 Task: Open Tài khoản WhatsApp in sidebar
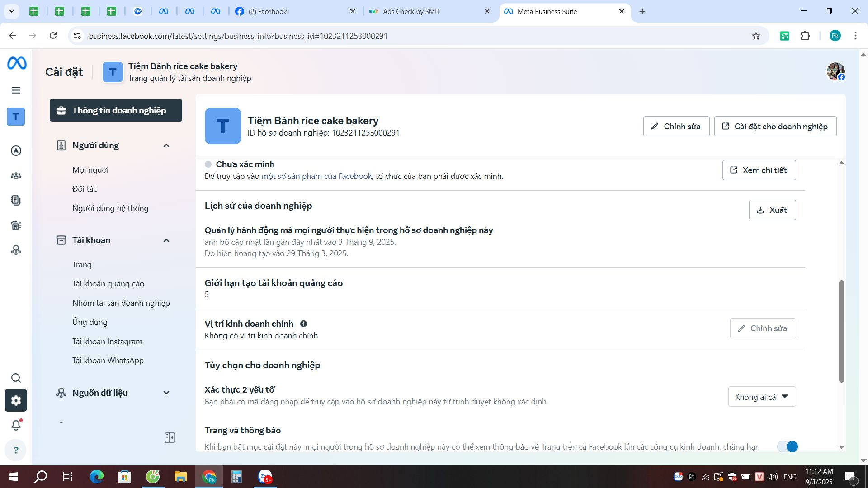point(108,361)
